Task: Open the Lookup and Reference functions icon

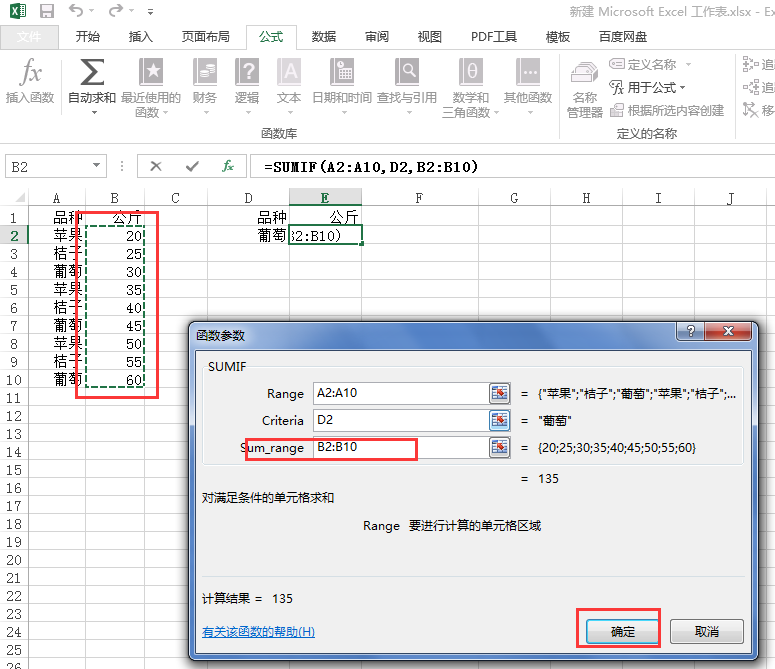Action: pyautogui.click(x=407, y=72)
